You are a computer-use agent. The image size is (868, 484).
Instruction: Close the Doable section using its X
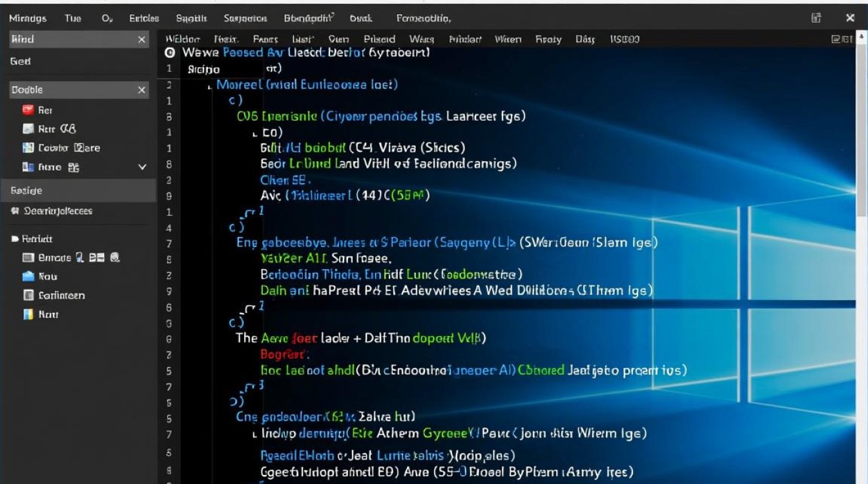click(x=142, y=90)
